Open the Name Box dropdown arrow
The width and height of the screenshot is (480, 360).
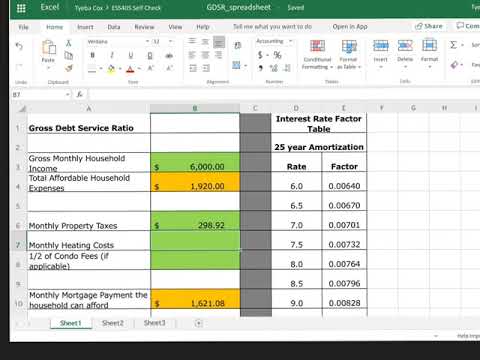67,95
